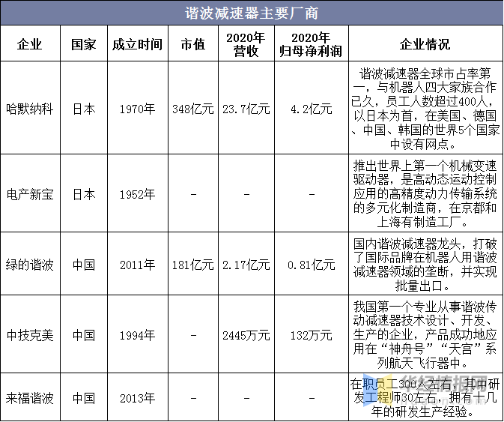The height and width of the screenshot is (422, 504).
Task: Click the revenue cell 2445万元
Action: point(246,336)
